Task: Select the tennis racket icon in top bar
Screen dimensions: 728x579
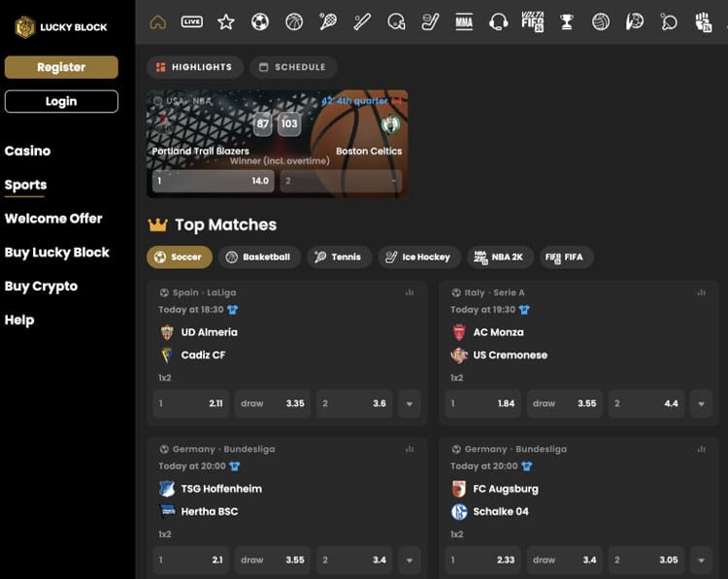Action: coord(328,21)
